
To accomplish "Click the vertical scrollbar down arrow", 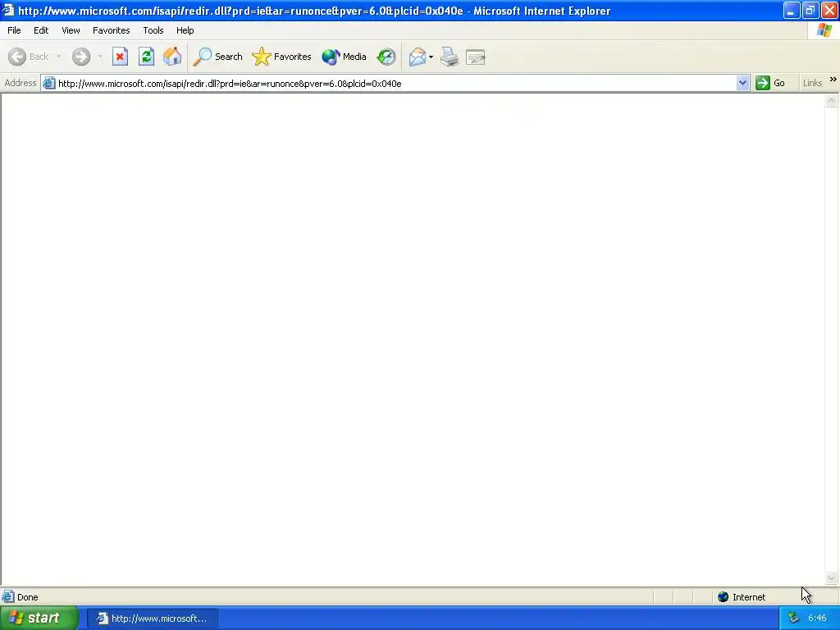I will (832, 577).
